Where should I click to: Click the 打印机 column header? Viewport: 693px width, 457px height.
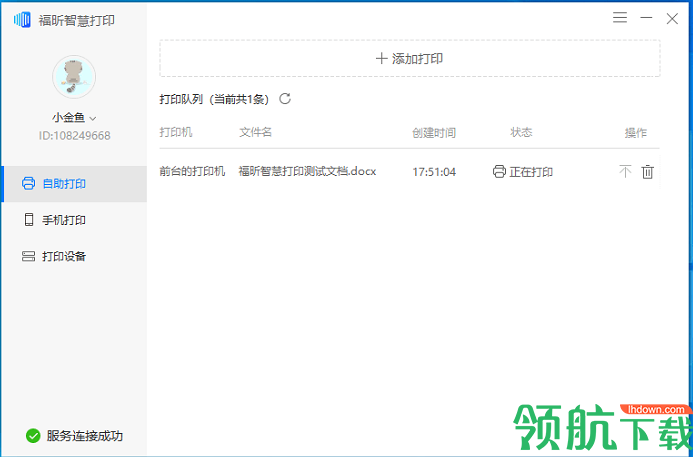[176, 132]
